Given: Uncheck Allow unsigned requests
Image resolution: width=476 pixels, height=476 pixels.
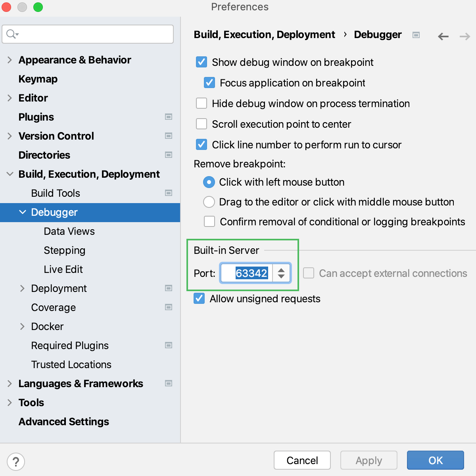Looking at the screenshot, I should (x=199, y=298).
